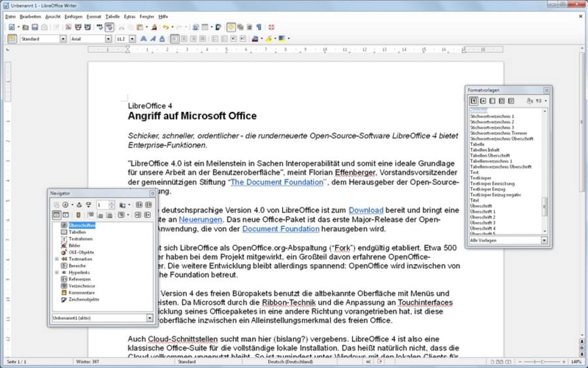Image resolution: width=588 pixels, height=368 pixels.
Task: Open the font size dropdown
Action: click(133, 39)
